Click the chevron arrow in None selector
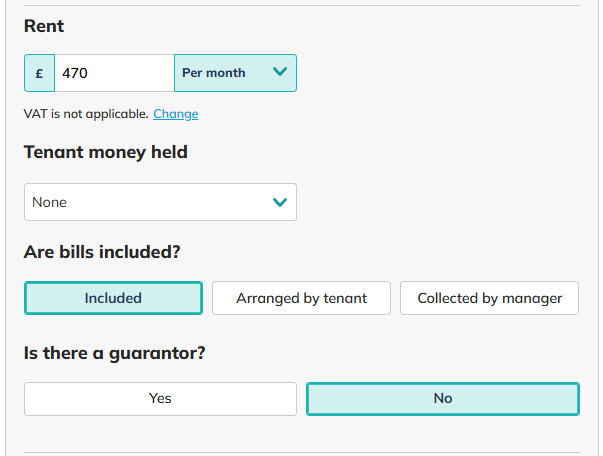 pyautogui.click(x=280, y=202)
